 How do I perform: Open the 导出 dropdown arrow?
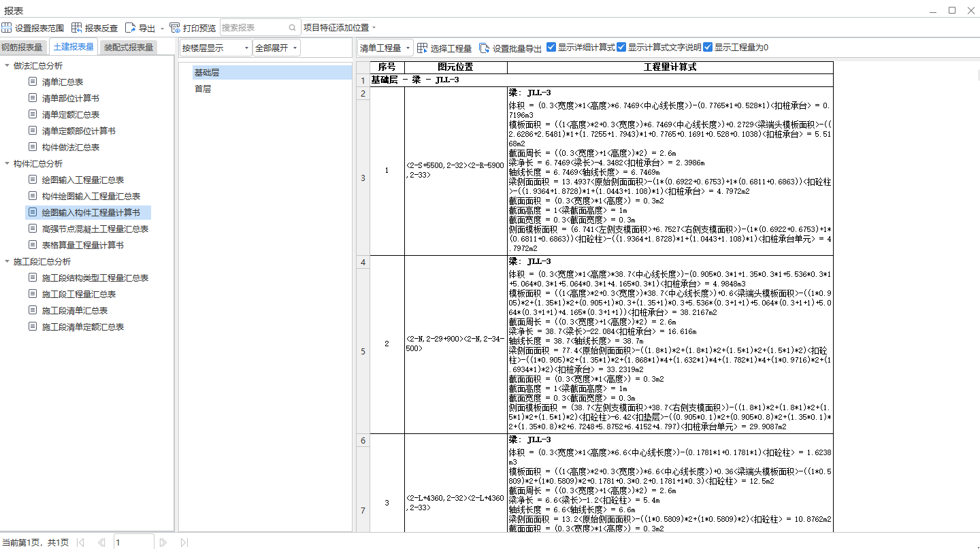coord(162,29)
